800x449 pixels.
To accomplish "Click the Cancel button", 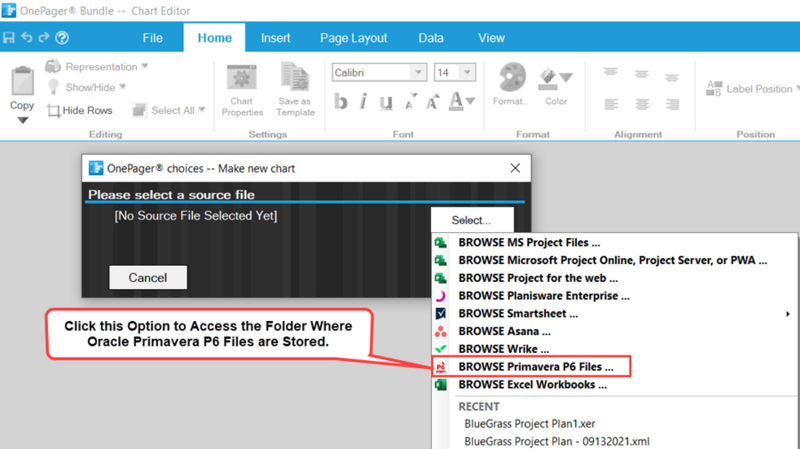I will click(x=147, y=278).
